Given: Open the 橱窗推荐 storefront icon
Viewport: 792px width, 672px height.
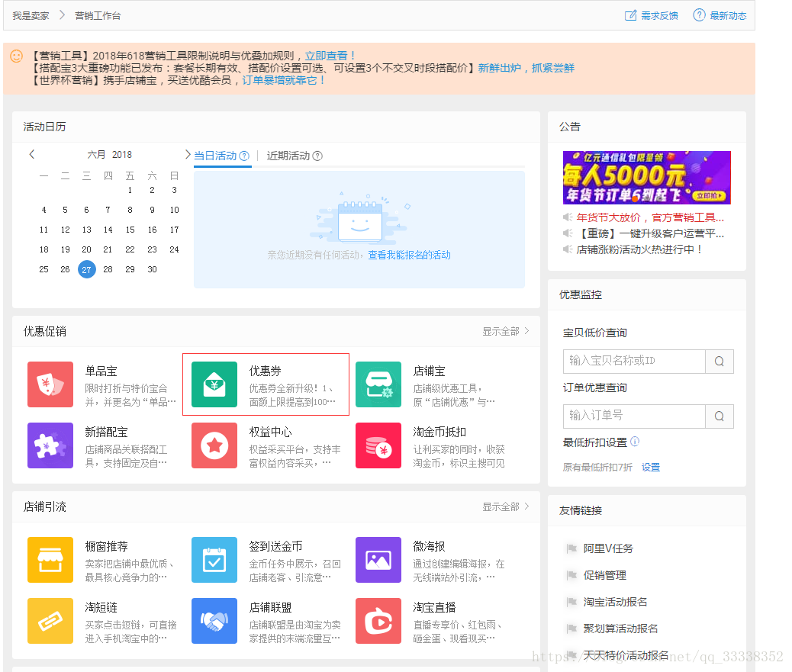Looking at the screenshot, I should coord(50,560).
